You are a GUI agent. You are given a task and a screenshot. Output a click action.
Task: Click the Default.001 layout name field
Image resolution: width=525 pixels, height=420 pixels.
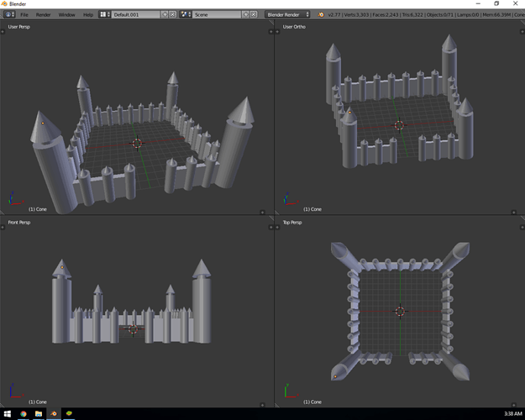pos(133,14)
